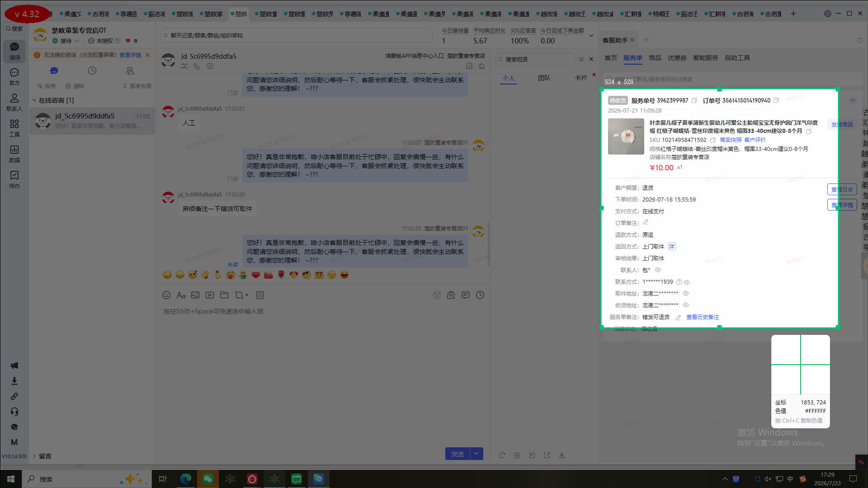The width and height of the screenshot is (868, 488).
Task: Open the 客户评价 link
Action: coord(755,140)
